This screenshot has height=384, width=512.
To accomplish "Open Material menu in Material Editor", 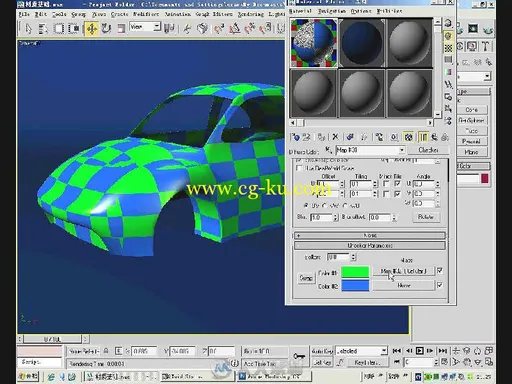I will [x=300, y=11].
